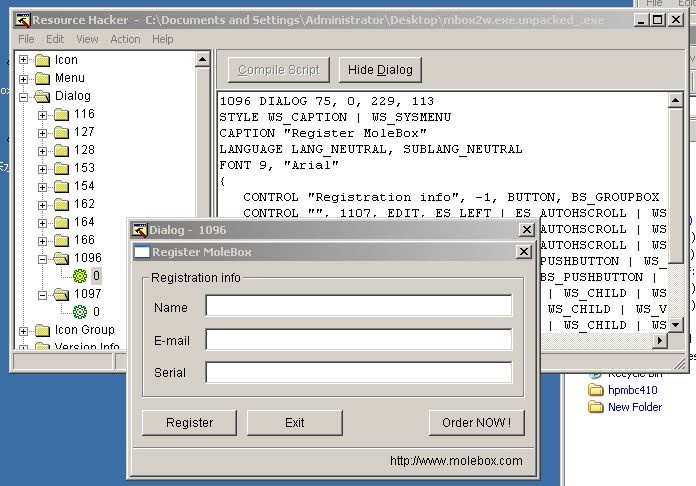Expand dialog resource 127 node
The width and height of the screenshot is (696, 486).
click(x=42, y=133)
